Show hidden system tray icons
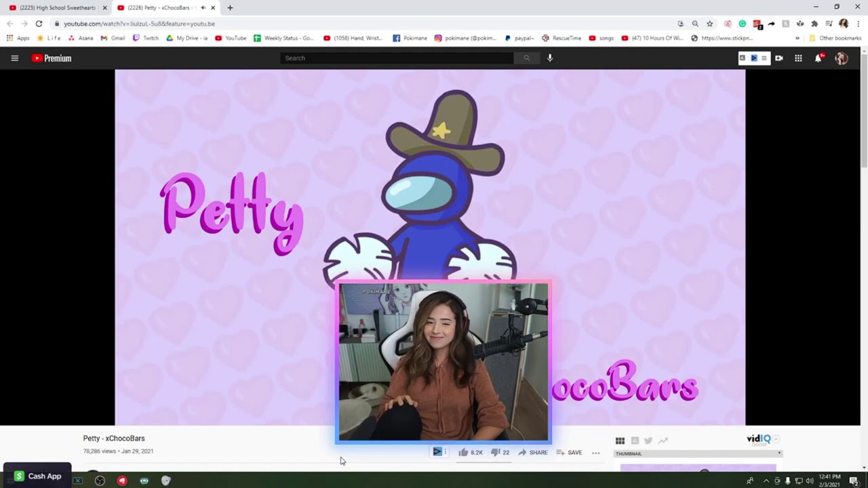868x488 pixels. click(766, 481)
